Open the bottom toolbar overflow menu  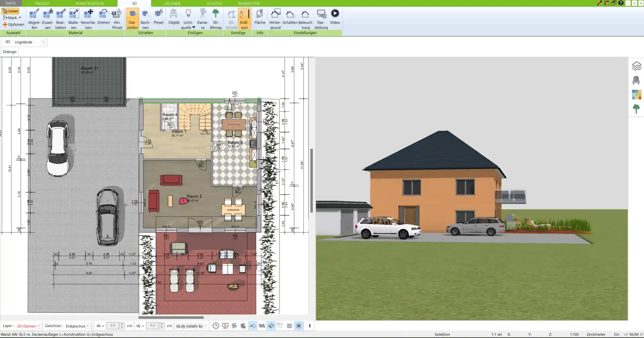tap(310, 326)
